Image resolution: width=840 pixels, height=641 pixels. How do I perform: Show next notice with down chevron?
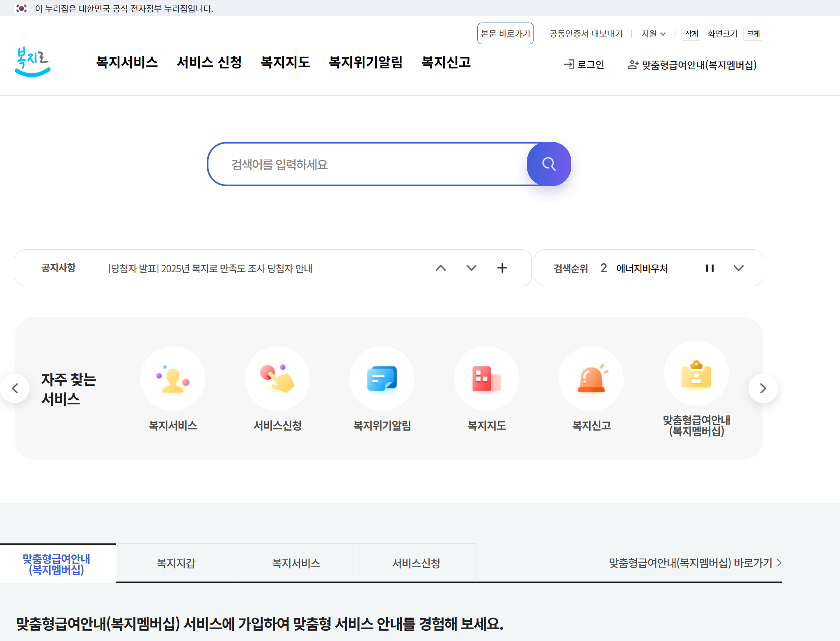[471, 268]
